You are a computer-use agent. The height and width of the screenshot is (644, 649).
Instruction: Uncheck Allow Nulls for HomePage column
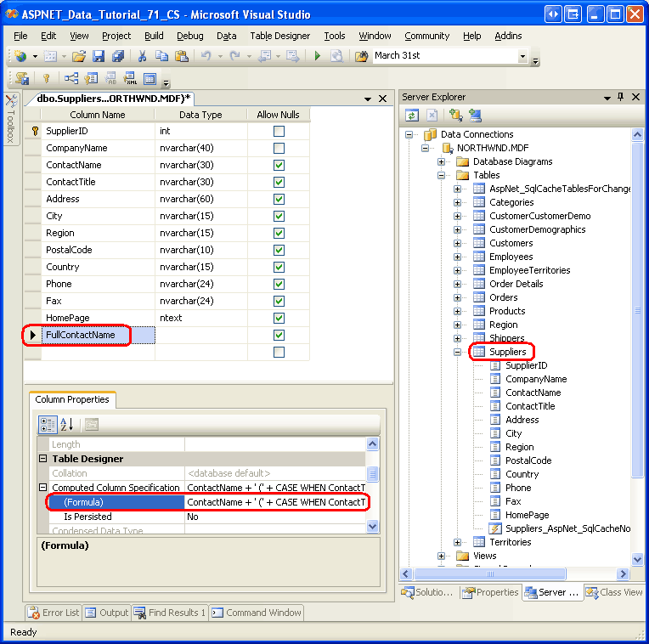click(279, 318)
